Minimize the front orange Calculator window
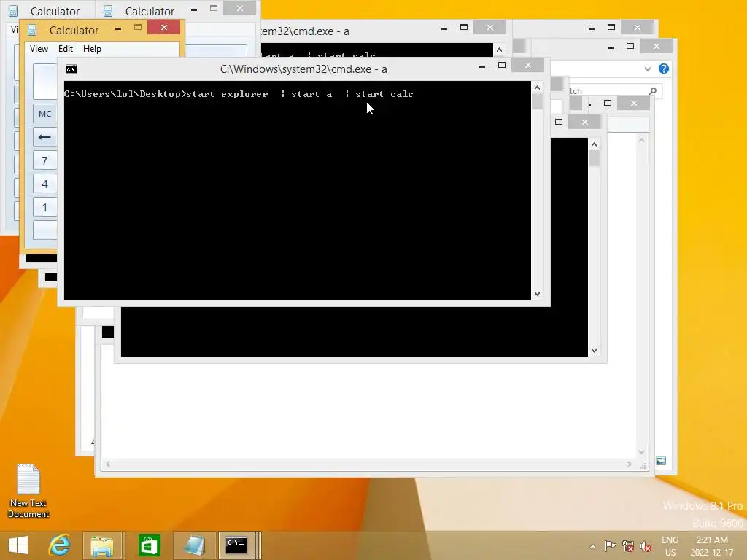Screen dimensions: 747x560 [118, 28]
